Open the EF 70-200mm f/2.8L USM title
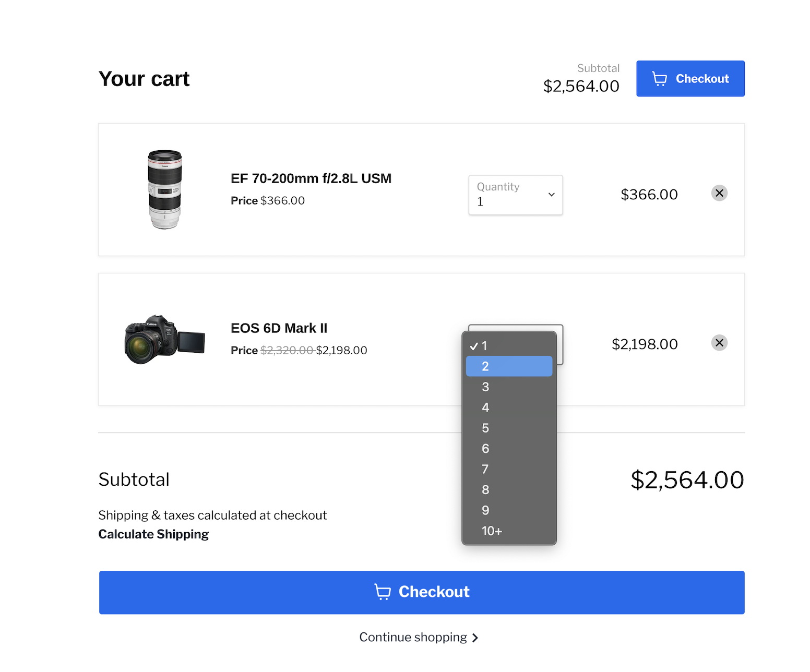Image resolution: width=810 pixels, height=672 pixels. click(311, 178)
